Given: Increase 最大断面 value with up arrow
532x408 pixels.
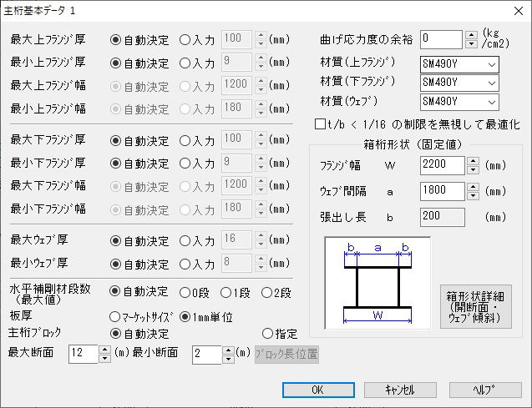Looking at the screenshot, I should click(x=104, y=350).
